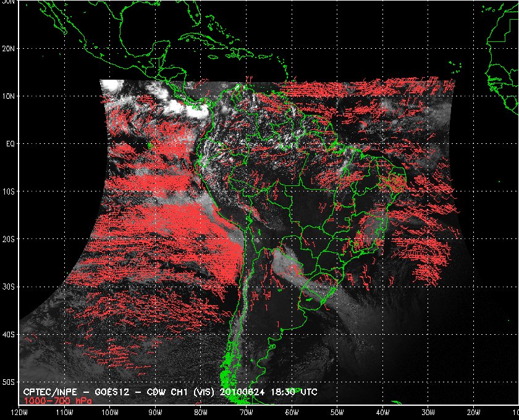This screenshot has width=519, height=420.
Task: Click the 70W longitude label
Action: (246, 413)
